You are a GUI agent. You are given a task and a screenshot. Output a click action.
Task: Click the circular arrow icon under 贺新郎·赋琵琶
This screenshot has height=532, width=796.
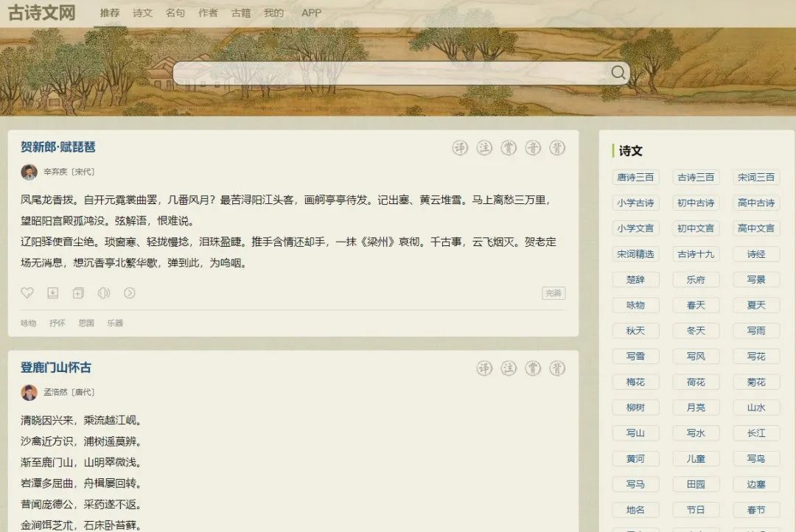(130, 293)
